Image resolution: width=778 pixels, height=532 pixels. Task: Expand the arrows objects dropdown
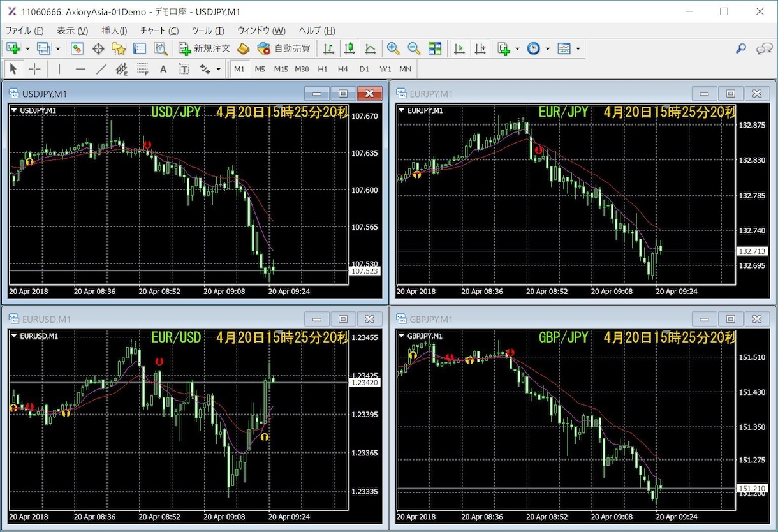[219, 69]
